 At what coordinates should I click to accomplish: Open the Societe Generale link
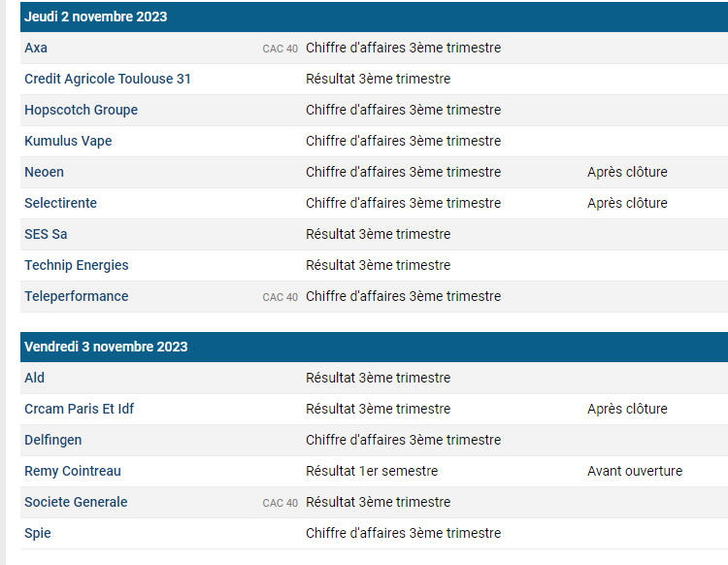76,502
